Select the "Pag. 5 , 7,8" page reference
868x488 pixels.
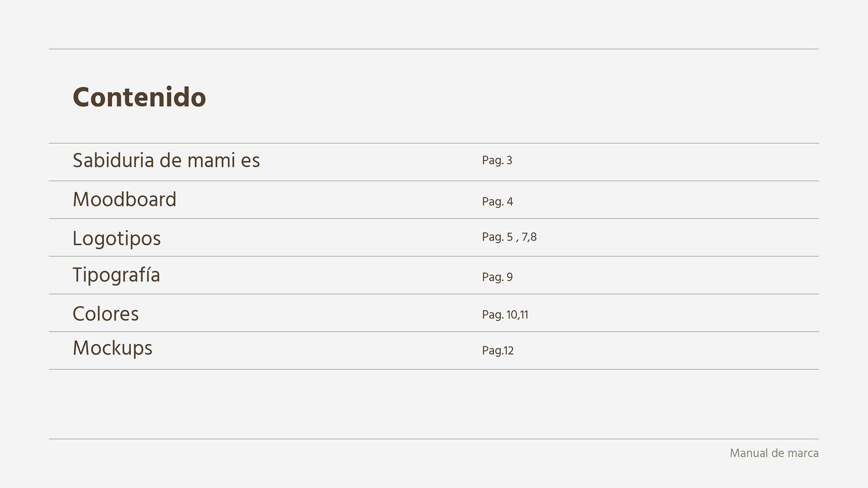509,237
